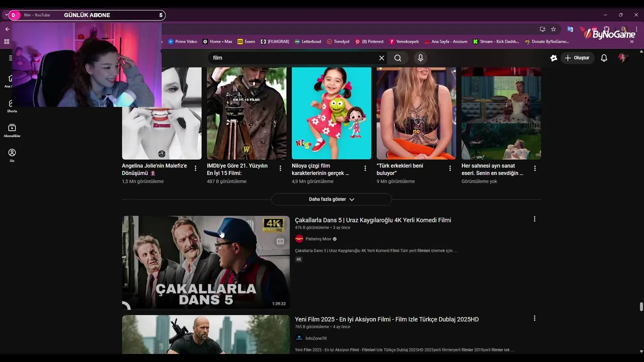Open Yeni Film 2025 En Iyi Aksiyon title
The width and height of the screenshot is (644, 362).
tap(387, 319)
